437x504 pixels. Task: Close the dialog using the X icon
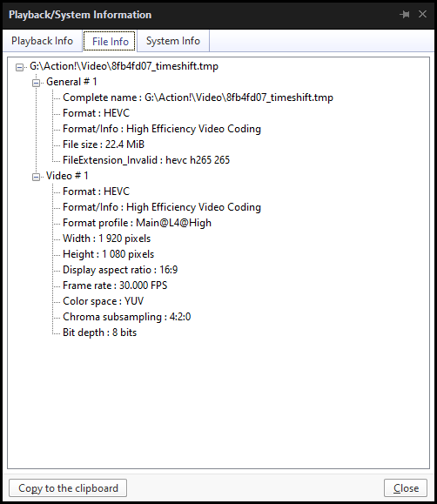(422, 14)
